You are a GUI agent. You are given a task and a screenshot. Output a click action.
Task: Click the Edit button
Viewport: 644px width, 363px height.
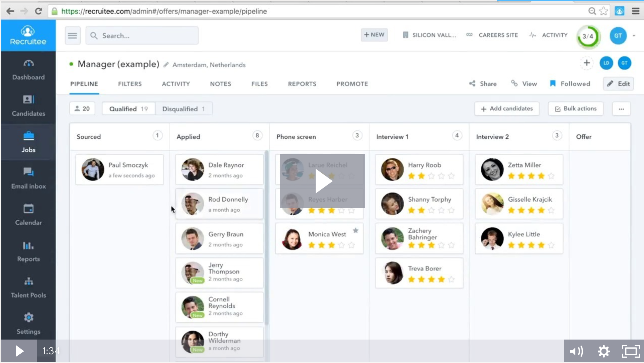click(x=619, y=84)
